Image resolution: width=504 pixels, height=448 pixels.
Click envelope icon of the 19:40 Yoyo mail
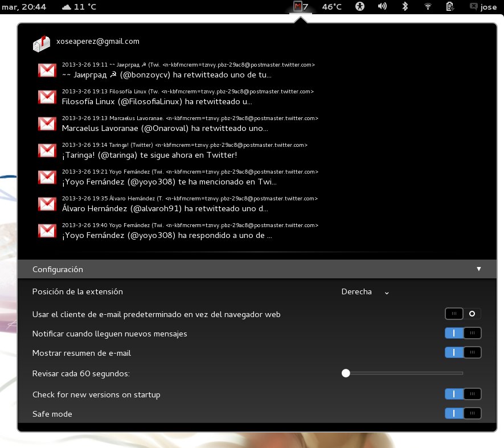pos(47,230)
